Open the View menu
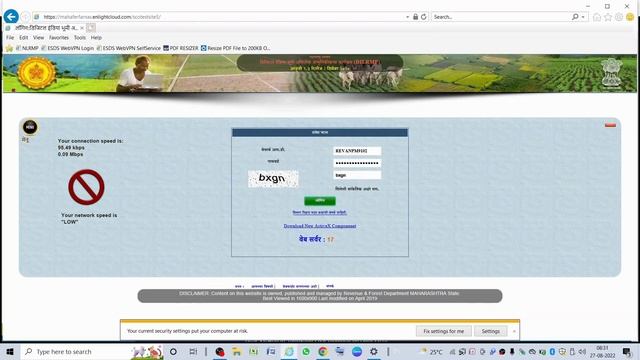The height and width of the screenshot is (360, 640). [x=38, y=38]
